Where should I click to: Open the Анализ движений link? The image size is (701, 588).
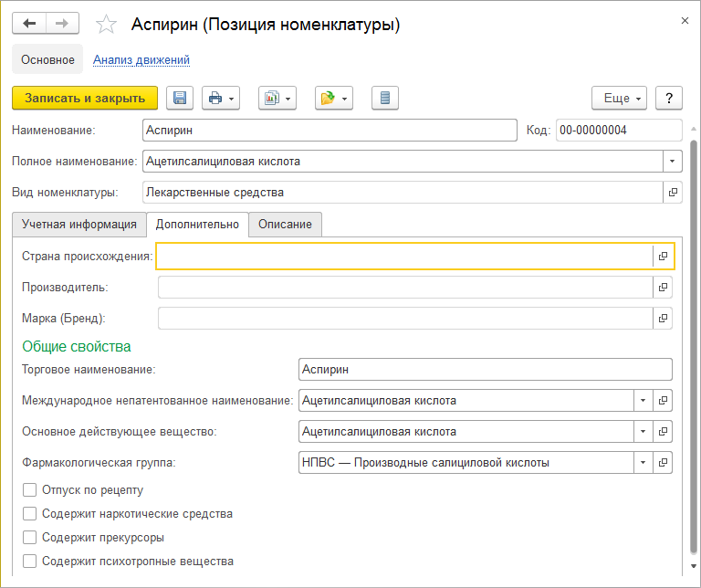[x=141, y=60]
